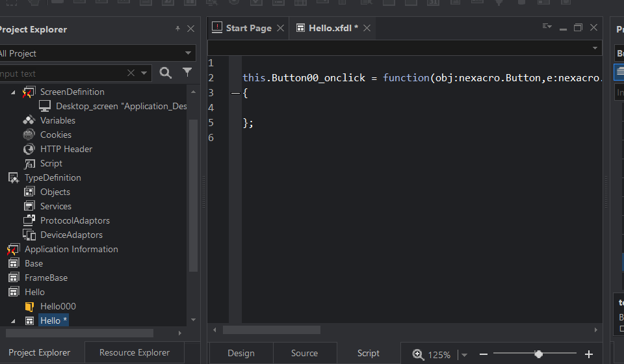Select Application Information in the tree
This screenshot has height=364, width=624.
point(71,250)
